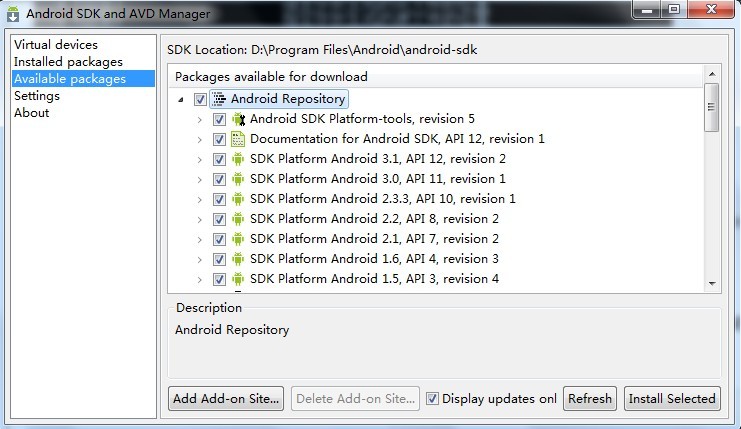Screen dimensions: 741x429
Task: Open the Settings page
Action: (37, 95)
